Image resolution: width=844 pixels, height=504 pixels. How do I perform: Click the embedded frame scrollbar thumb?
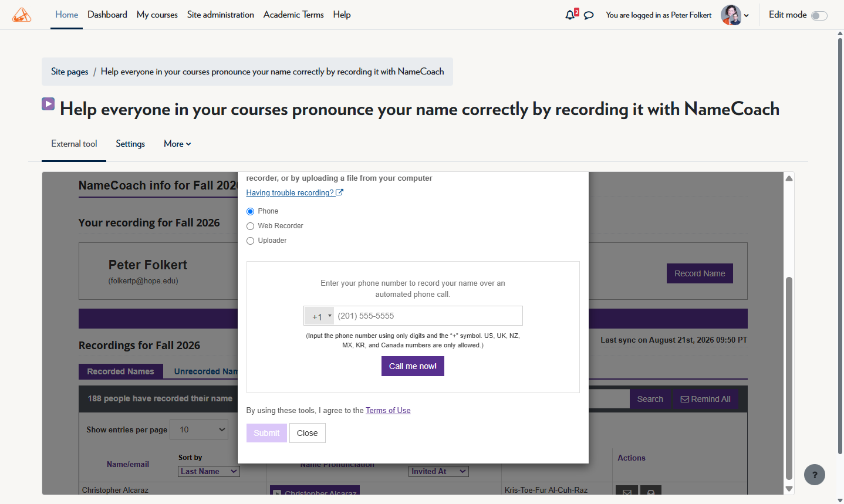(789, 378)
